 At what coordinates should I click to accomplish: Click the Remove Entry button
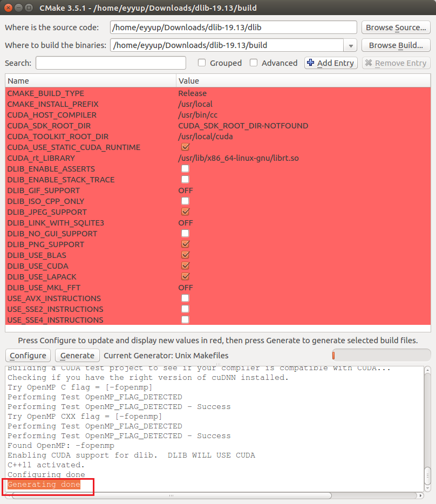click(x=396, y=63)
